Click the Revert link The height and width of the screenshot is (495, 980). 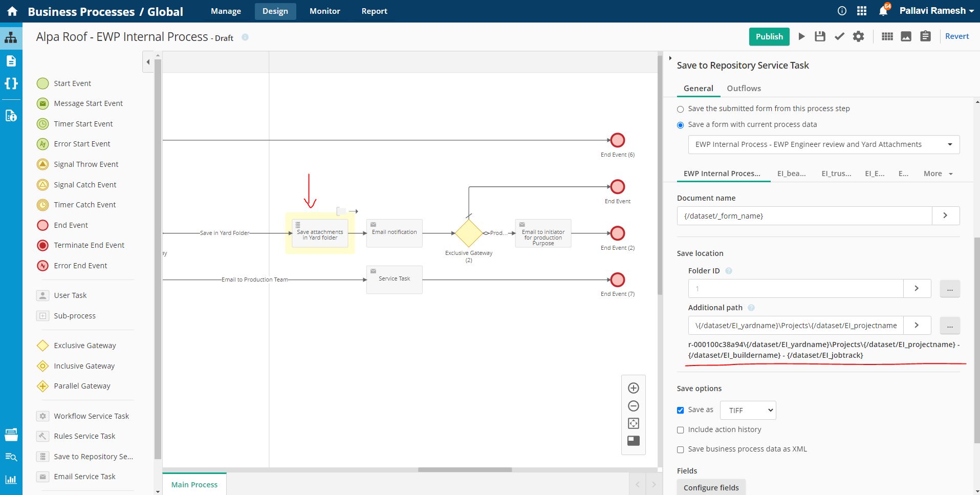pyautogui.click(x=956, y=36)
